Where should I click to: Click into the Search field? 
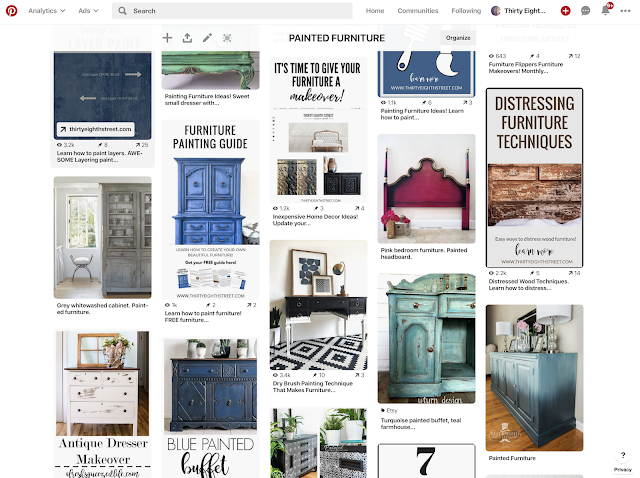[232, 11]
